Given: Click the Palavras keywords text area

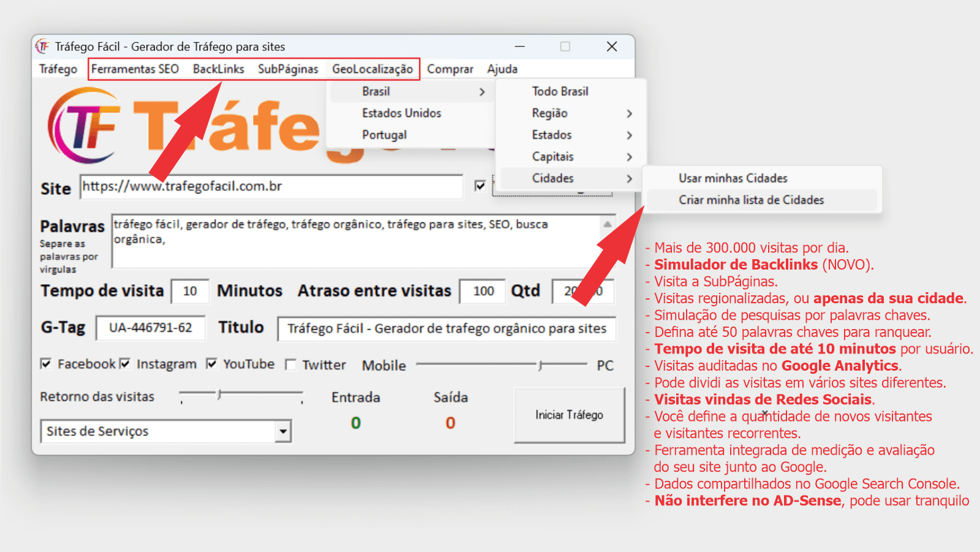Looking at the screenshot, I should tap(356, 241).
